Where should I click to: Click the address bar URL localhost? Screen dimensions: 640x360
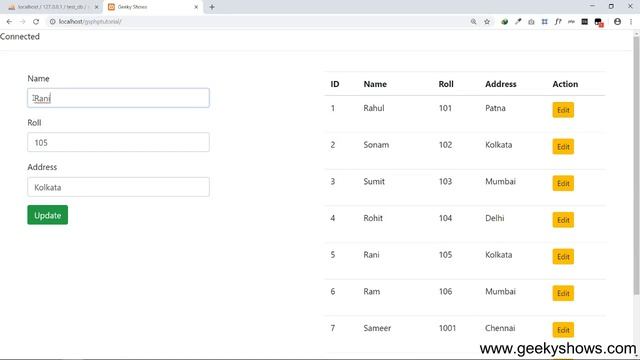pos(90,22)
